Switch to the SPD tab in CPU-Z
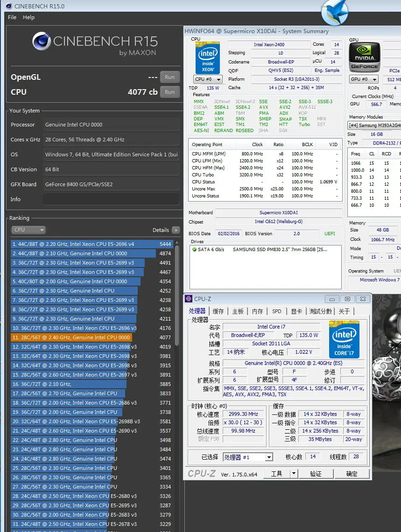 click(277, 311)
